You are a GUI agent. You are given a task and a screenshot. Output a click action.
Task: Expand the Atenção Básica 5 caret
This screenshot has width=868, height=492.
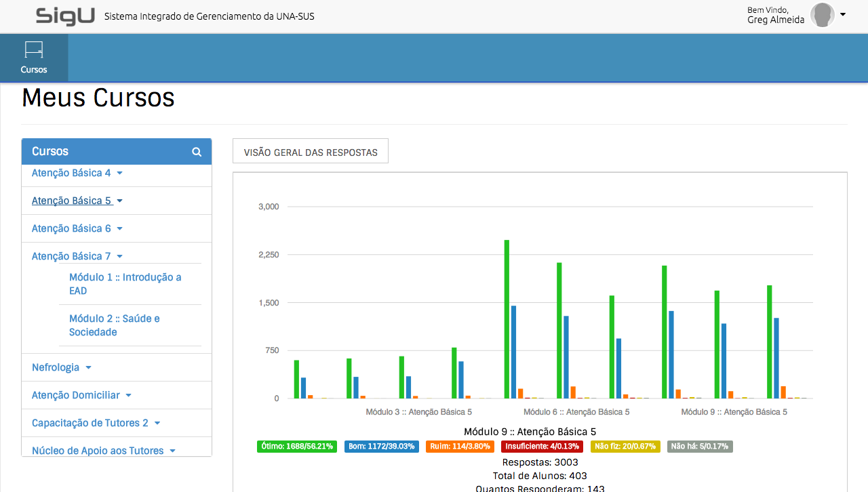click(119, 201)
